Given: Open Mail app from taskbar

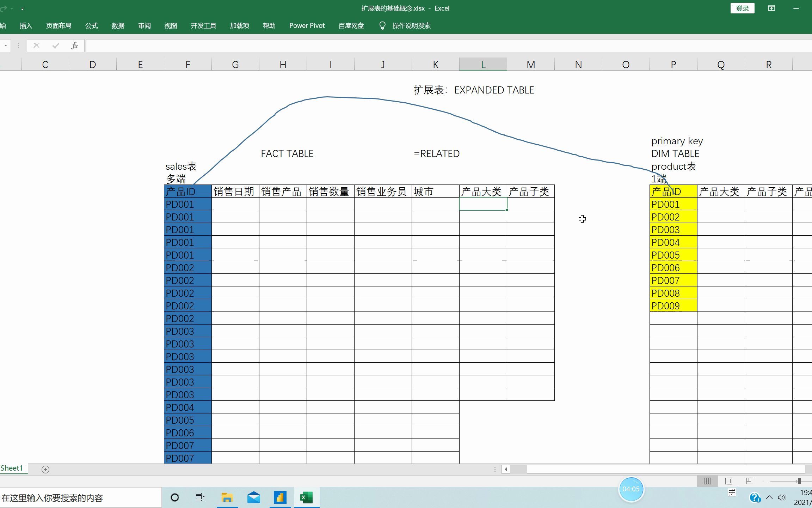Looking at the screenshot, I should click(x=254, y=498).
